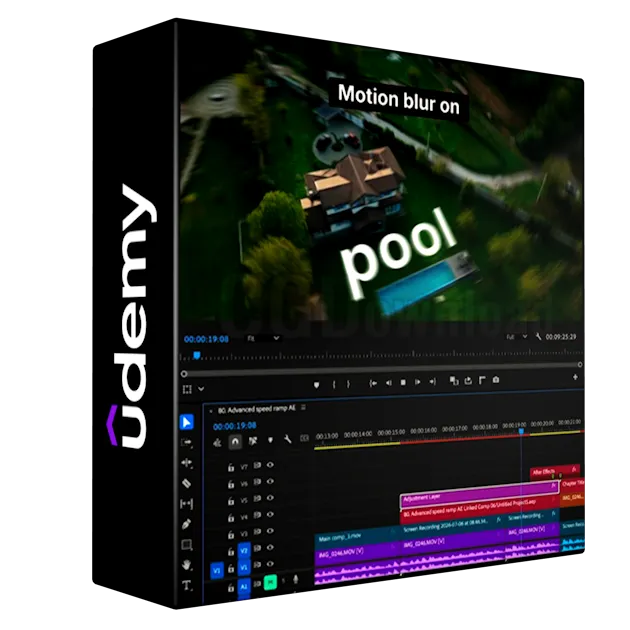630x630 pixels.
Task: Select the Type tool
Action: (187, 586)
